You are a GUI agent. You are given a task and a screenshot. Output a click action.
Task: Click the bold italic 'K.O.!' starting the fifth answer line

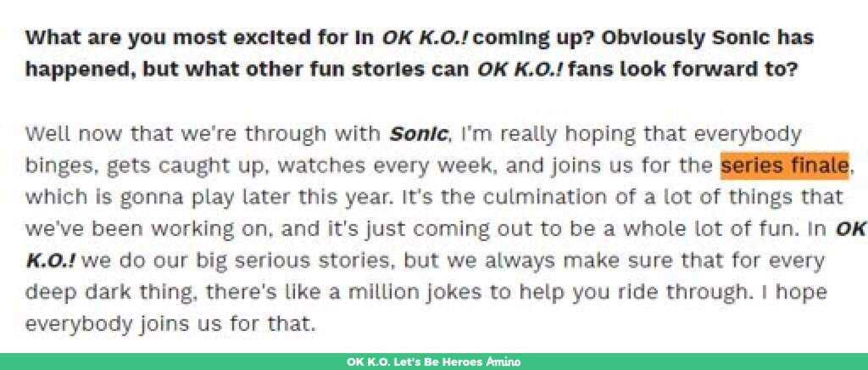53,261
